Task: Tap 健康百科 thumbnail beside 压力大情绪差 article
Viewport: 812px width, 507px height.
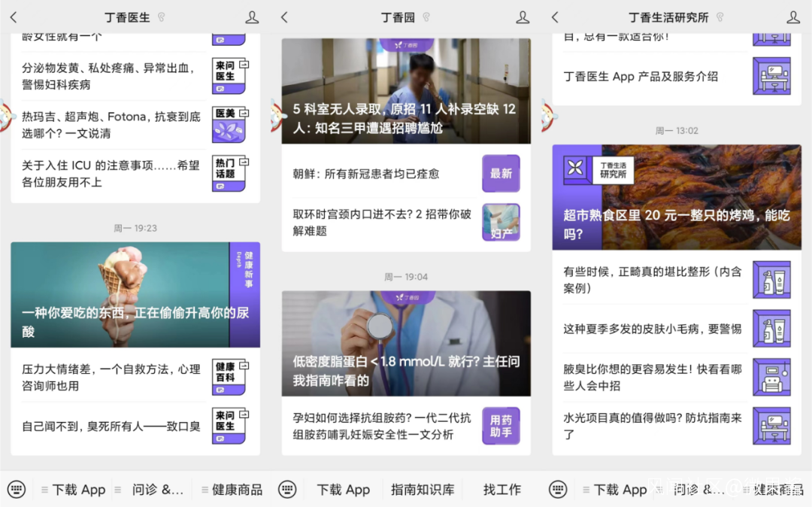Action: [x=231, y=377]
